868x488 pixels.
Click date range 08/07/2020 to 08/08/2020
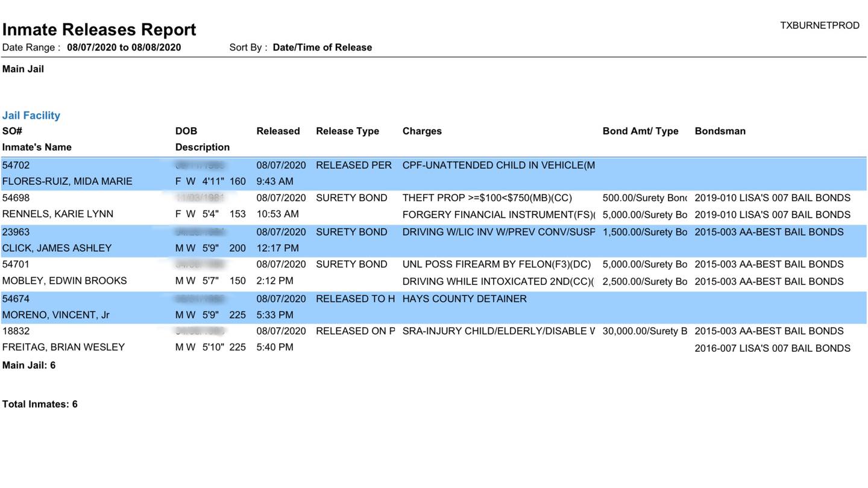(x=124, y=48)
